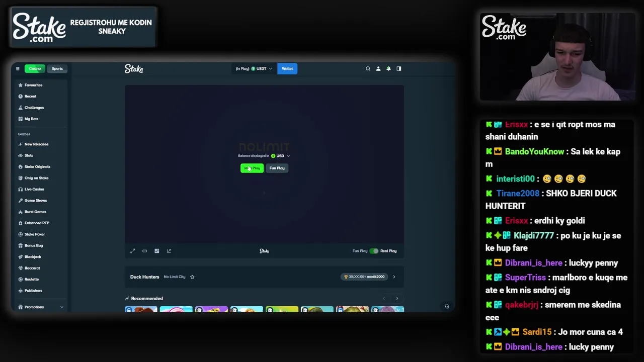Click the search magnifier icon
This screenshot has width=644, height=362.
pos(368,68)
